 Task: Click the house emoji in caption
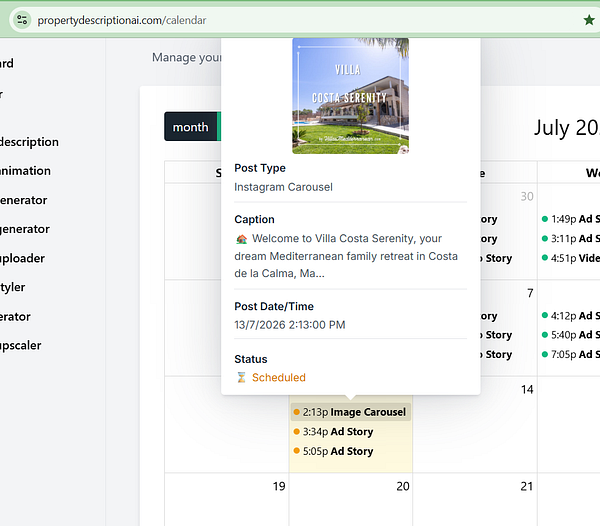point(241,239)
